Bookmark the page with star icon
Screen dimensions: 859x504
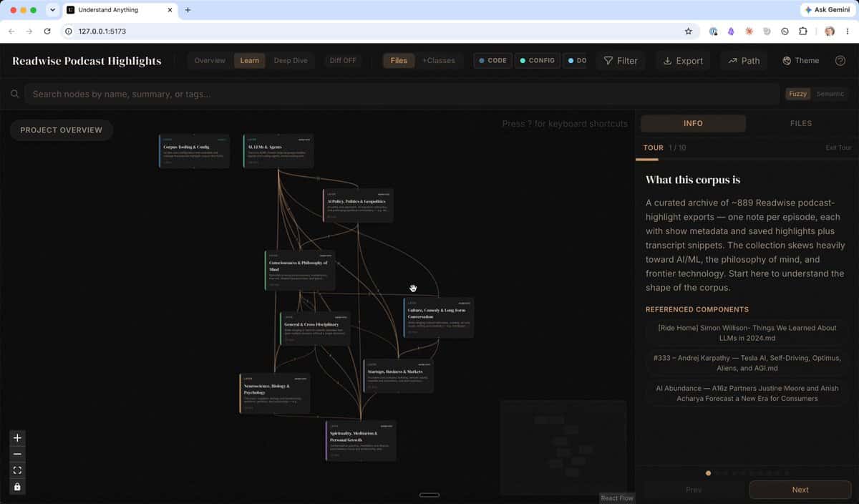(x=689, y=31)
